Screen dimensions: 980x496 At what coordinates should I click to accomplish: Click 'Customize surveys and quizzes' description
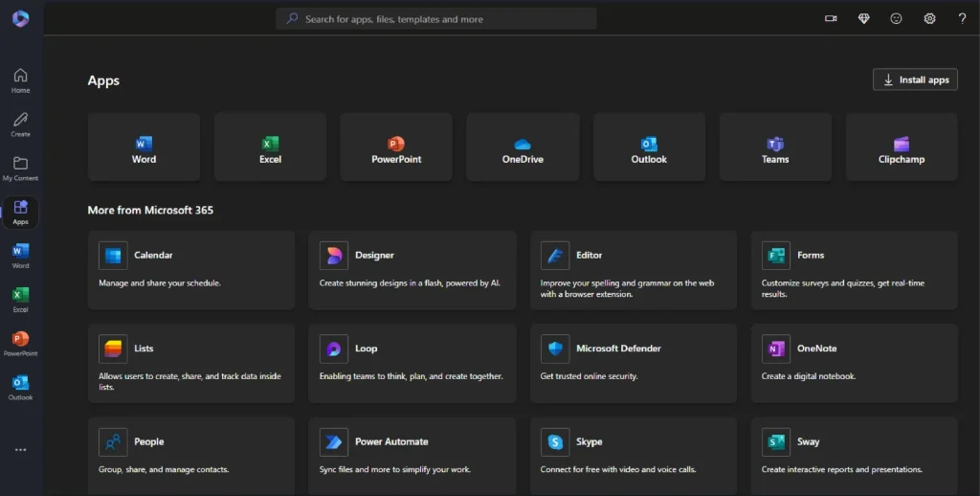click(842, 288)
